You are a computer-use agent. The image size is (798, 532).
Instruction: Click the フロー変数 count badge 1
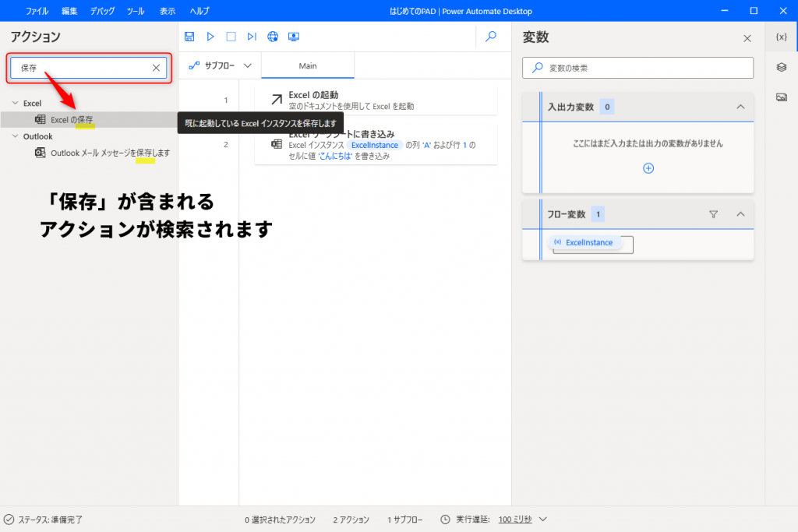[x=598, y=214]
